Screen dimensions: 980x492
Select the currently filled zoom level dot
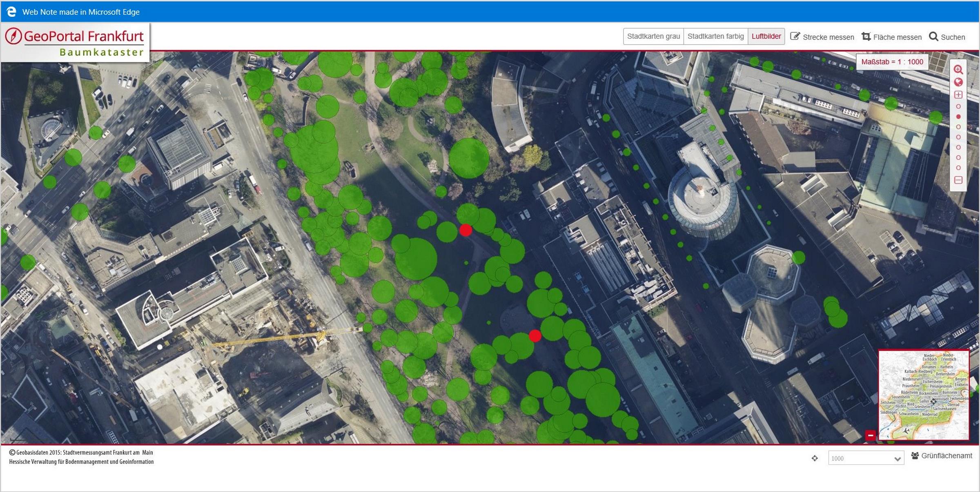pyautogui.click(x=958, y=116)
